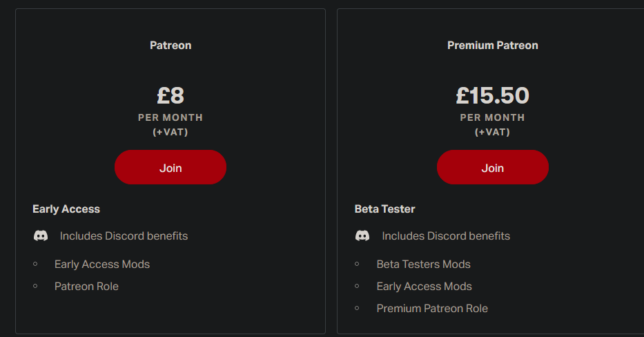The image size is (644, 337).
Task: Click Early Access Mods in the Patreon tier
Action: (x=102, y=264)
